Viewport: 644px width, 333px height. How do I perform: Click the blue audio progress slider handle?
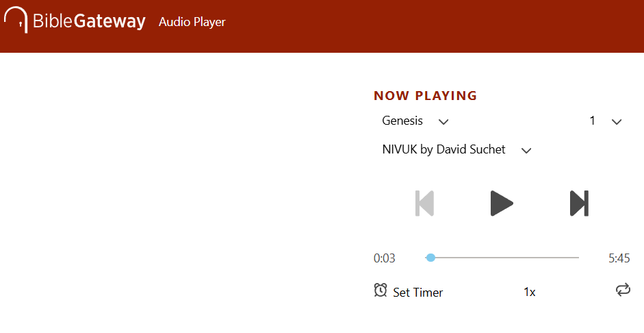coord(430,258)
